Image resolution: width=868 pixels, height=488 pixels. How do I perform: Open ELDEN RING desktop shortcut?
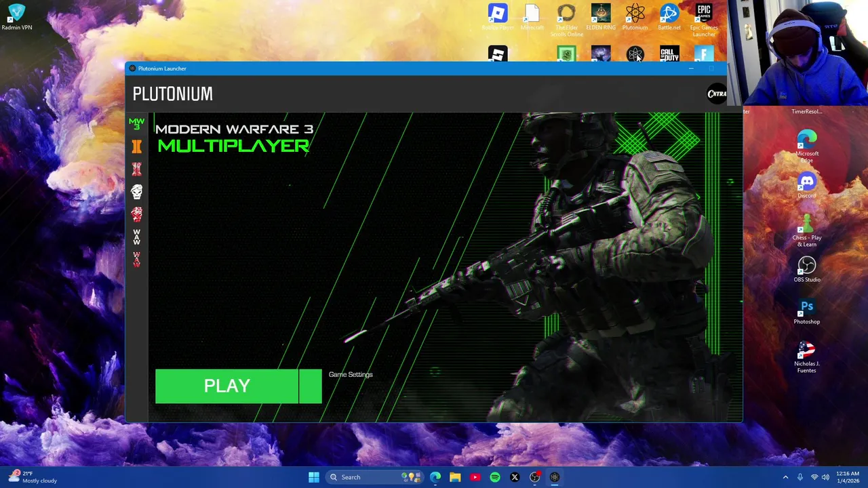pos(601,18)
